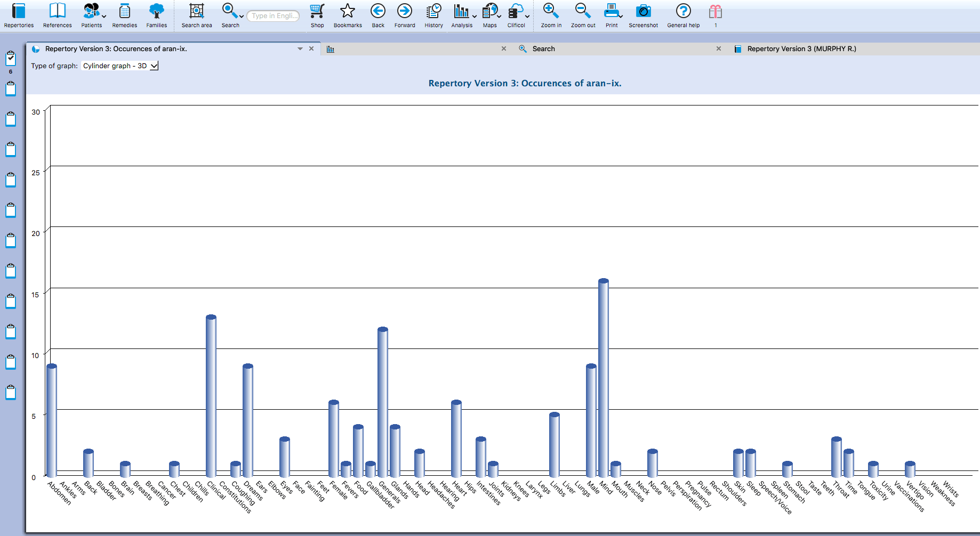Click the Pregnancy axis label
Viewport: 980px width, 536px height.
tap(697, 494)
